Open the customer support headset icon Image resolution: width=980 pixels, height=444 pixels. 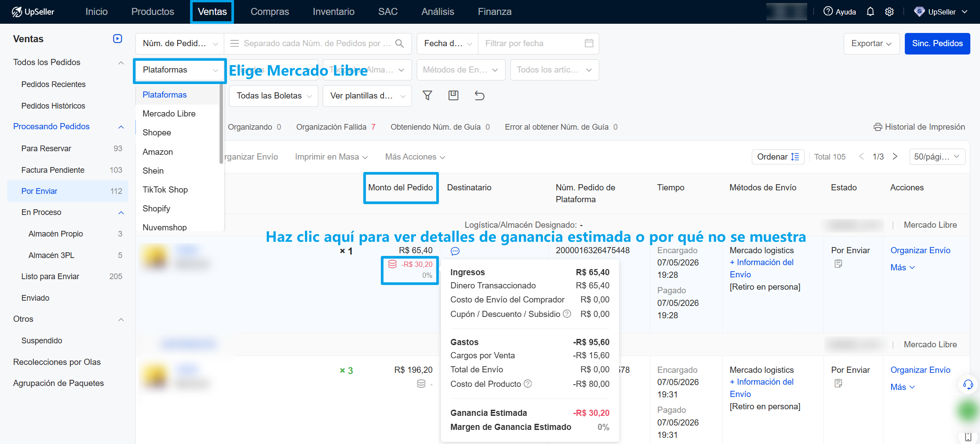click(968, 385)
